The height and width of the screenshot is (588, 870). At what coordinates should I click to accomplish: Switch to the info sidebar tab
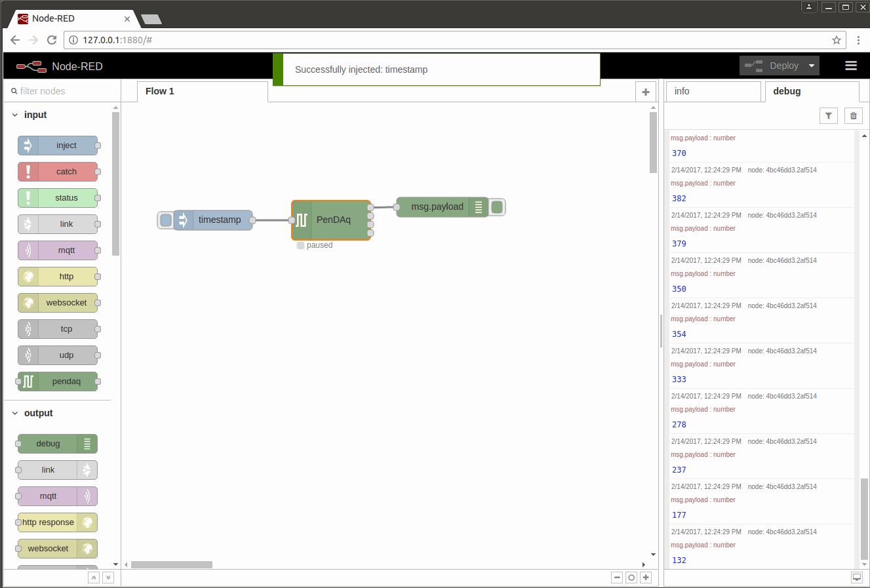[713, 92]
